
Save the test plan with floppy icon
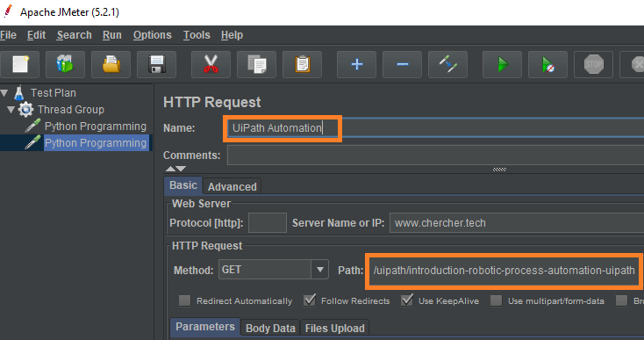(x=156, y=64)
